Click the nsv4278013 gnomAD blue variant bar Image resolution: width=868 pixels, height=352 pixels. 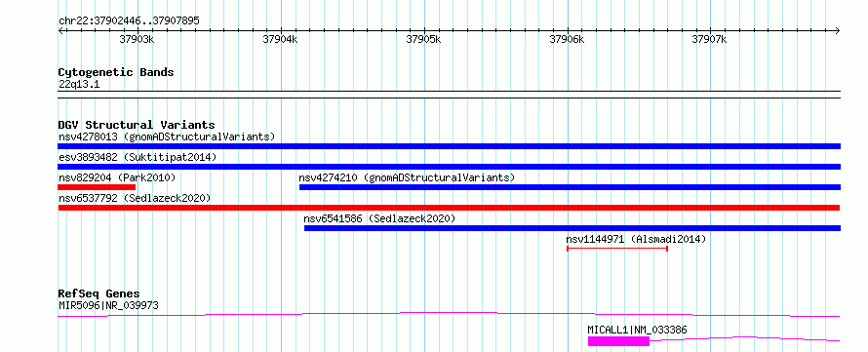(449, 146)
